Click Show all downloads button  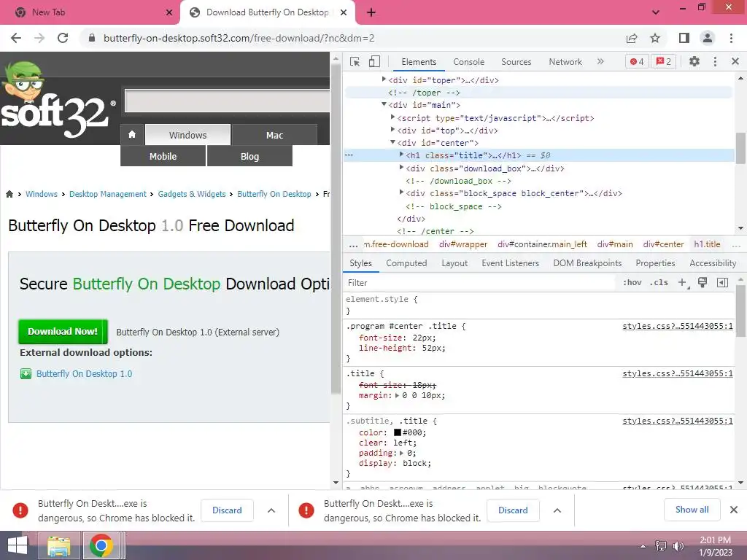click(692, 510)
